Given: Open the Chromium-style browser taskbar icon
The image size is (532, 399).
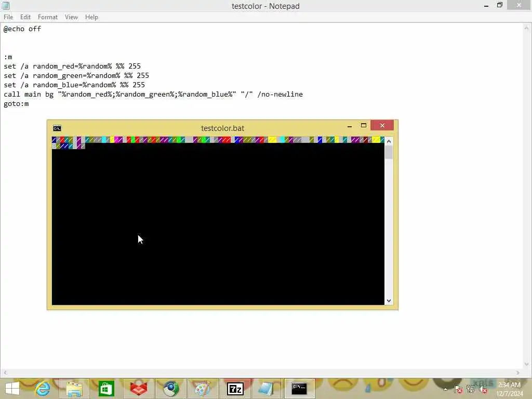Looking at the screenshot, I should tap(170, 389).
